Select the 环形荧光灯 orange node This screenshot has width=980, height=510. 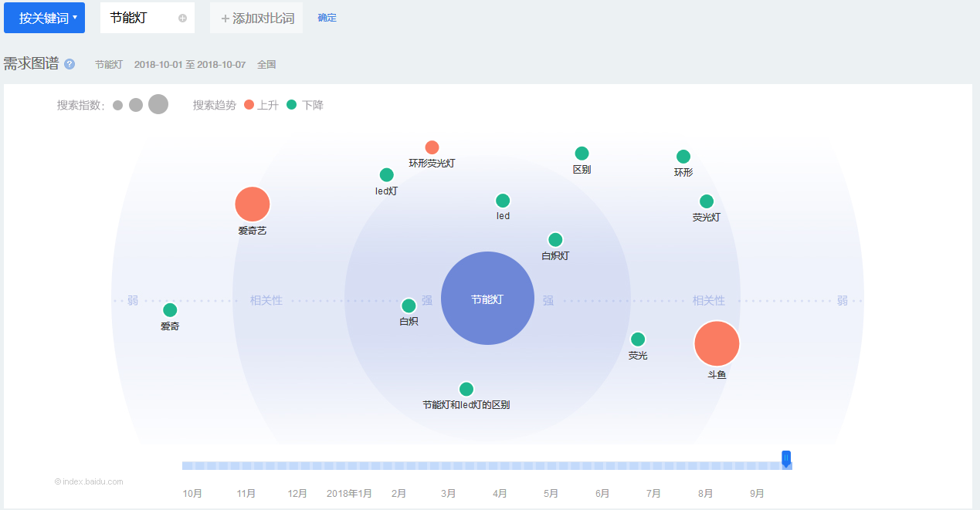click(432, 147)
